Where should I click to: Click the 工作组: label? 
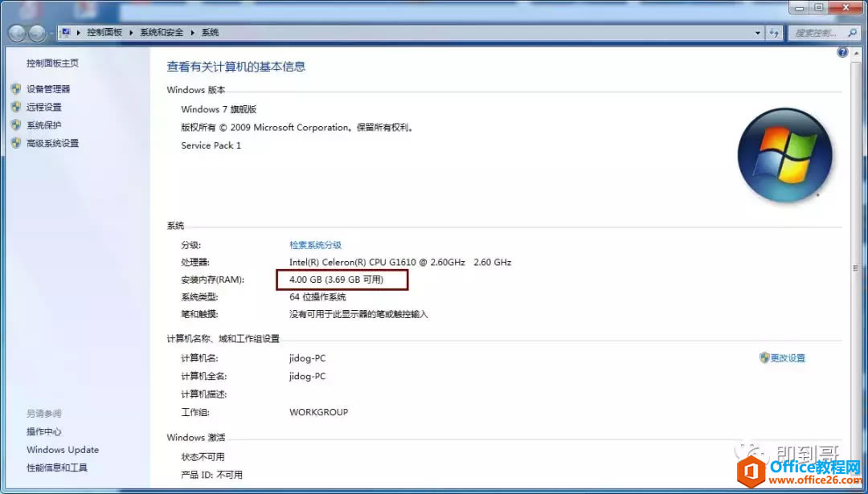pyautogui.click(x=195, y=412)
